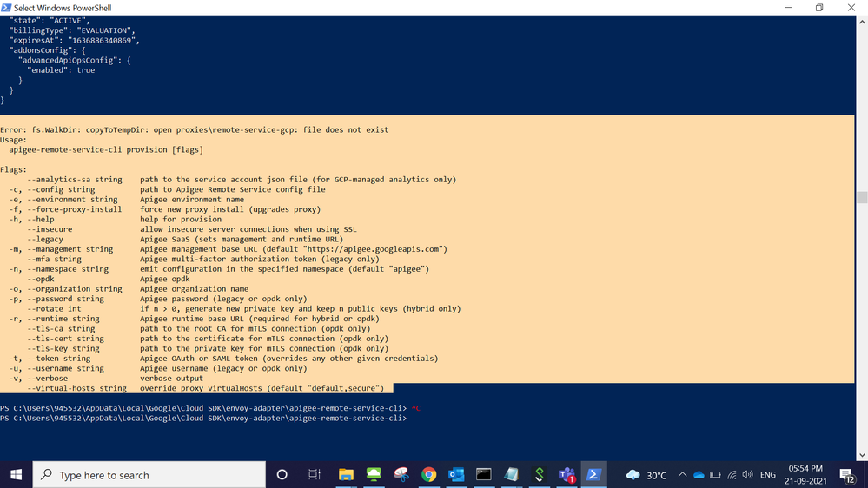
Task: Open the green monitor app on taskbar
Action: click(x=374, y=475)
